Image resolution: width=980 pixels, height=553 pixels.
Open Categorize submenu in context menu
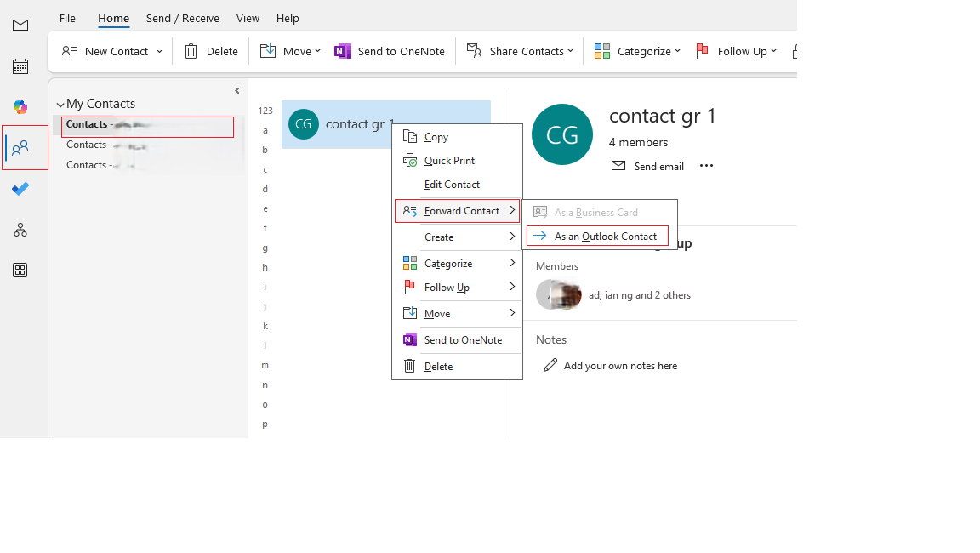pos(457,263)
